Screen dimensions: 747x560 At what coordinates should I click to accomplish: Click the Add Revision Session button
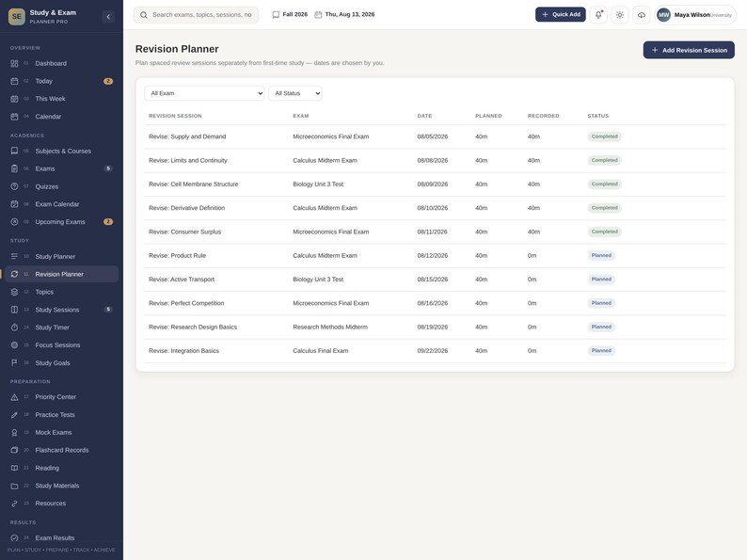pos(689,50)
